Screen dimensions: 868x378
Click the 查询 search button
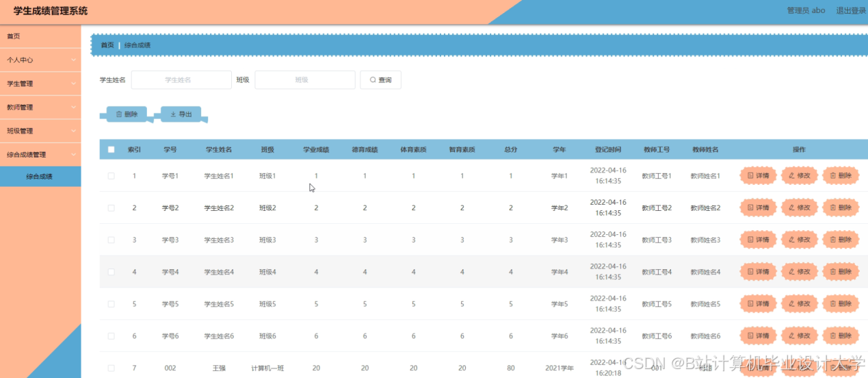coord(380,80)
